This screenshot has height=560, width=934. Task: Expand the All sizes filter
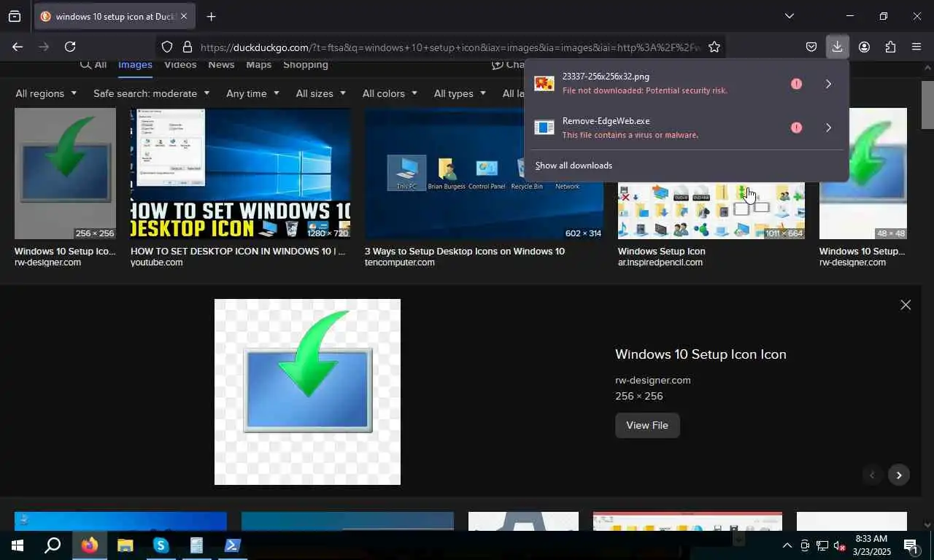coord(320,93)
